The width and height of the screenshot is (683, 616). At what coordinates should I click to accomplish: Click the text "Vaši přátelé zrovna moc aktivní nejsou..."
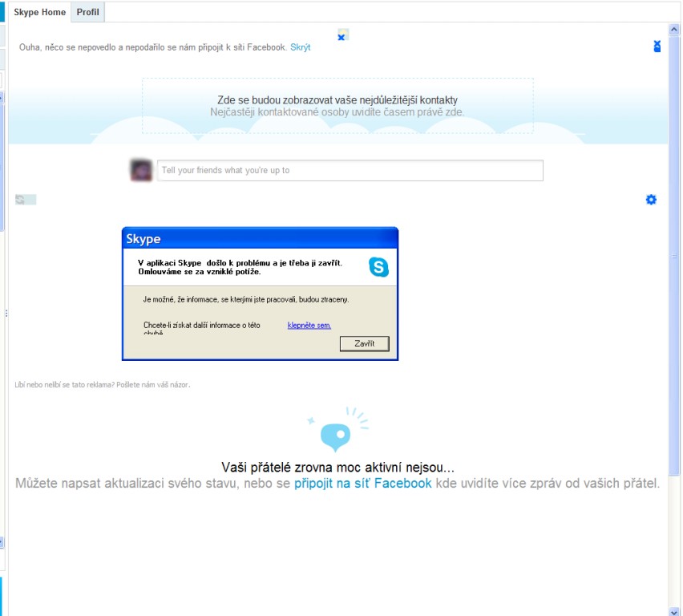coord(337,468)
